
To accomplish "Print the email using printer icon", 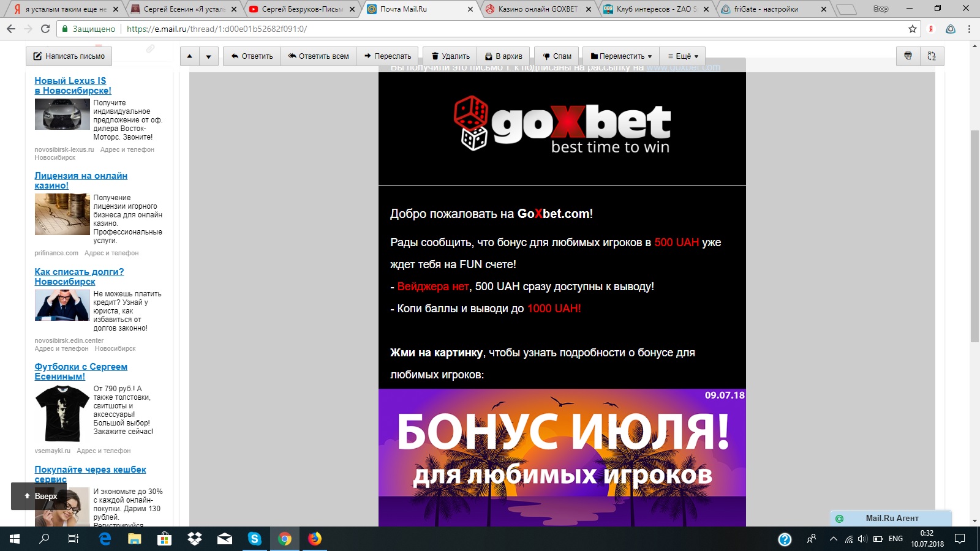I will [x=908, y=56].
